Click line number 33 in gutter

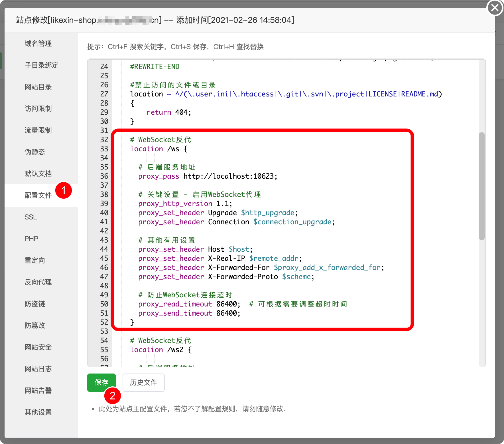[104, 149]
